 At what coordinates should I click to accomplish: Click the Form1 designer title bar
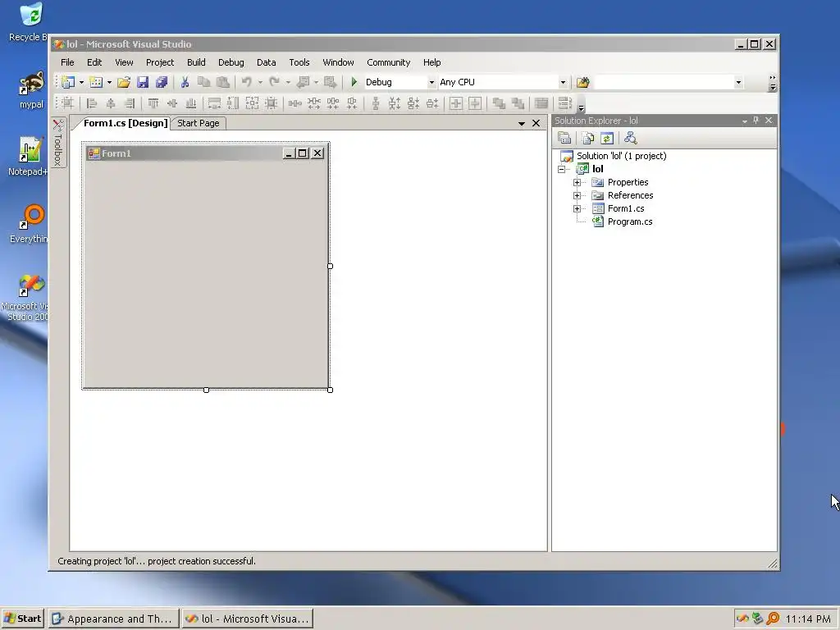point(206,153)
